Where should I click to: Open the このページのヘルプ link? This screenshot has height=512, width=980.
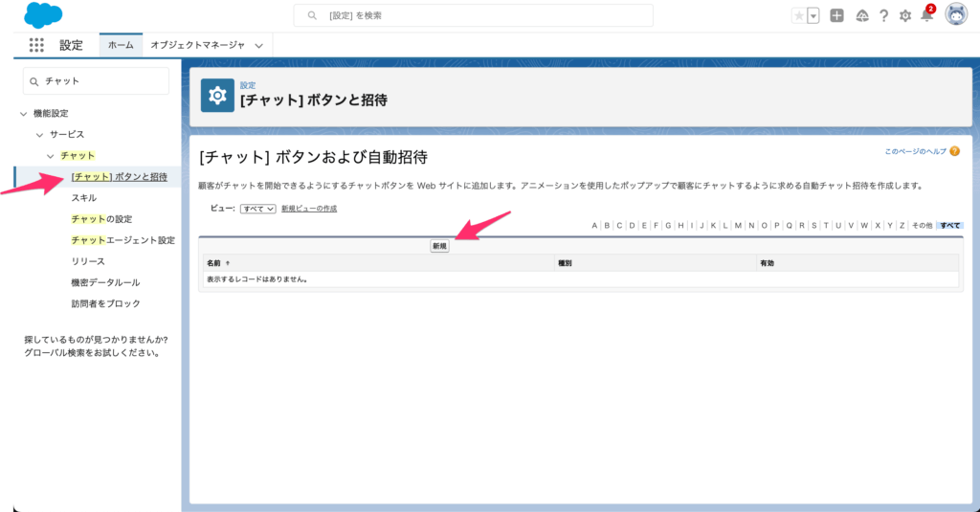[915, 151]
